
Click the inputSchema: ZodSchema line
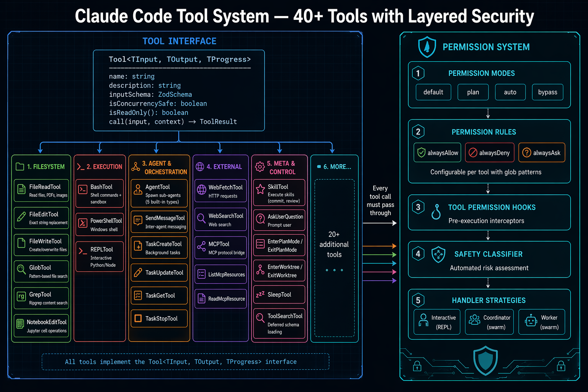tap(150, 95)
